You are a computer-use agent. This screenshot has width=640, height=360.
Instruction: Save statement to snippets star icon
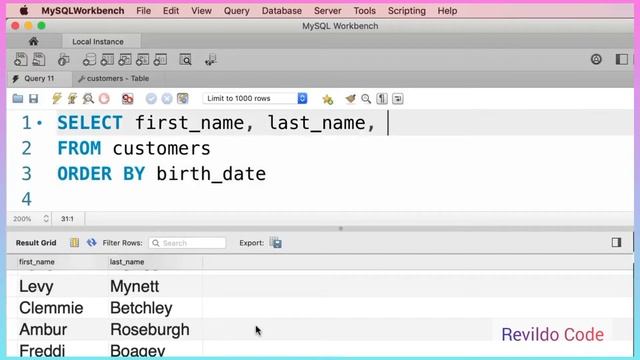[327, 99]
